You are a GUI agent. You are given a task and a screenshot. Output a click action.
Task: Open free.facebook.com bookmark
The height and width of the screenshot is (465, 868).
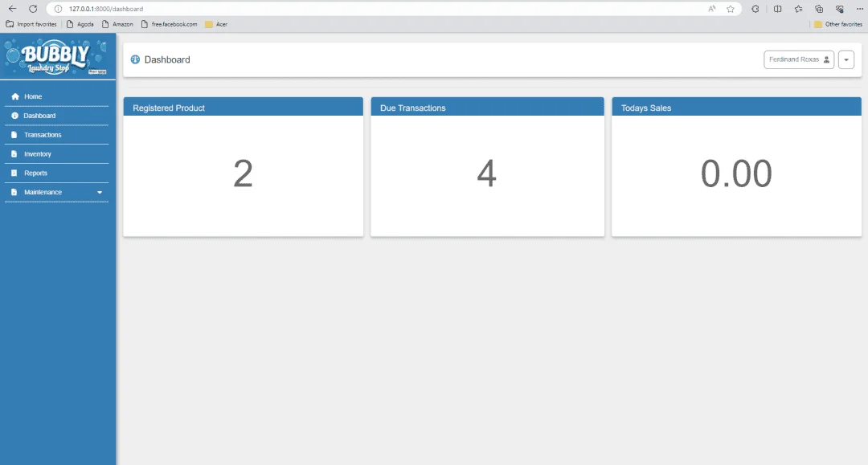(170, 24)
